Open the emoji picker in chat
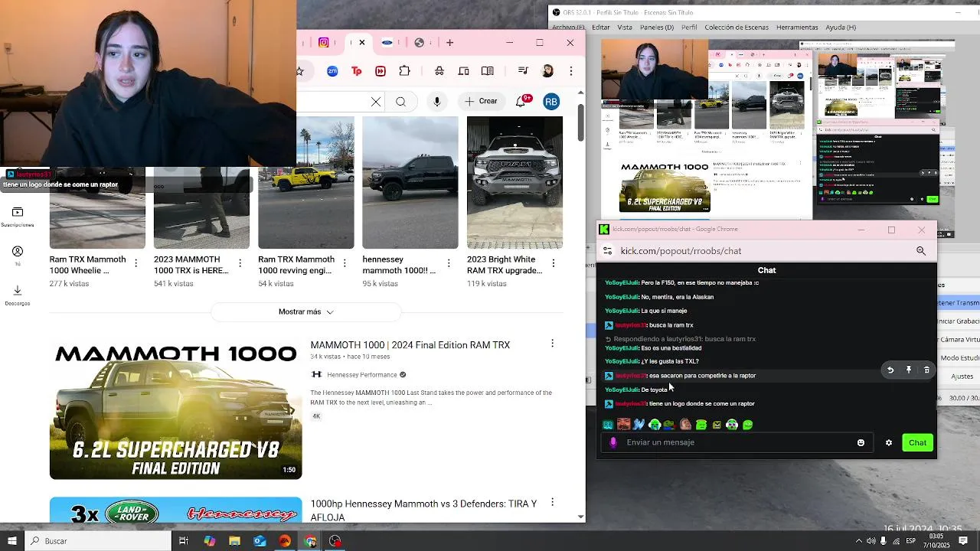The height and width of the screenshot is (551, 980). pos(861,442)
